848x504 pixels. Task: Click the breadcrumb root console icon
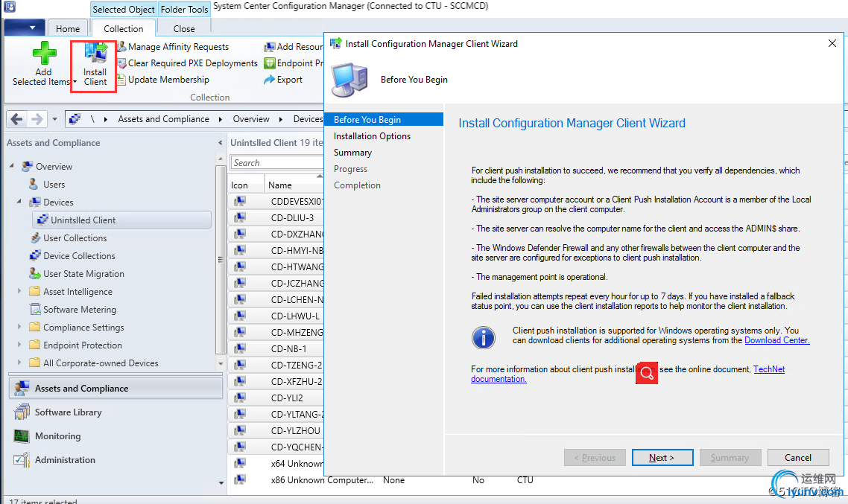(x=75, y=119)
